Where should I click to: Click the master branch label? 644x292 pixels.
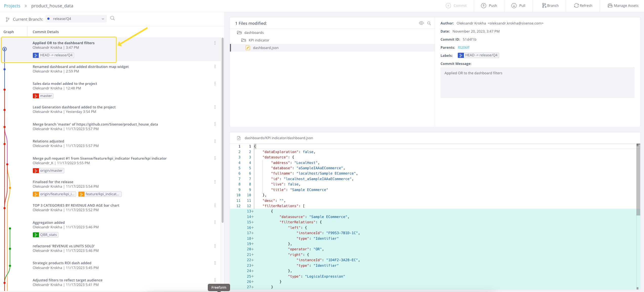click(x=43, y=96)
